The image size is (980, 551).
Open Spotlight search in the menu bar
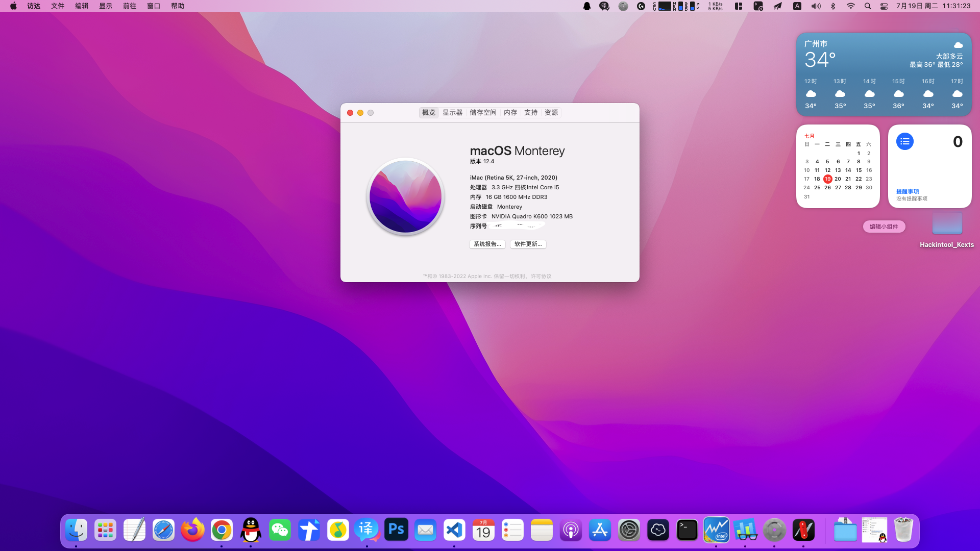[868, 6]
